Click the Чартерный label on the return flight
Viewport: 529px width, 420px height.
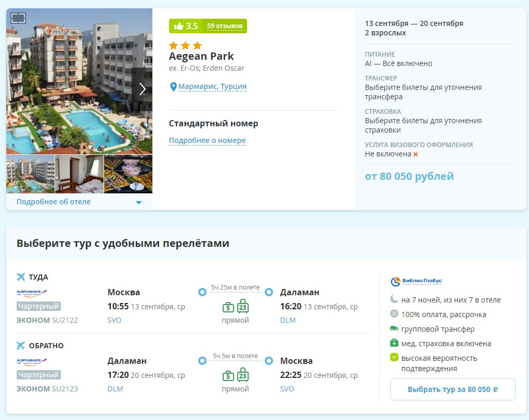coord(38,375)
